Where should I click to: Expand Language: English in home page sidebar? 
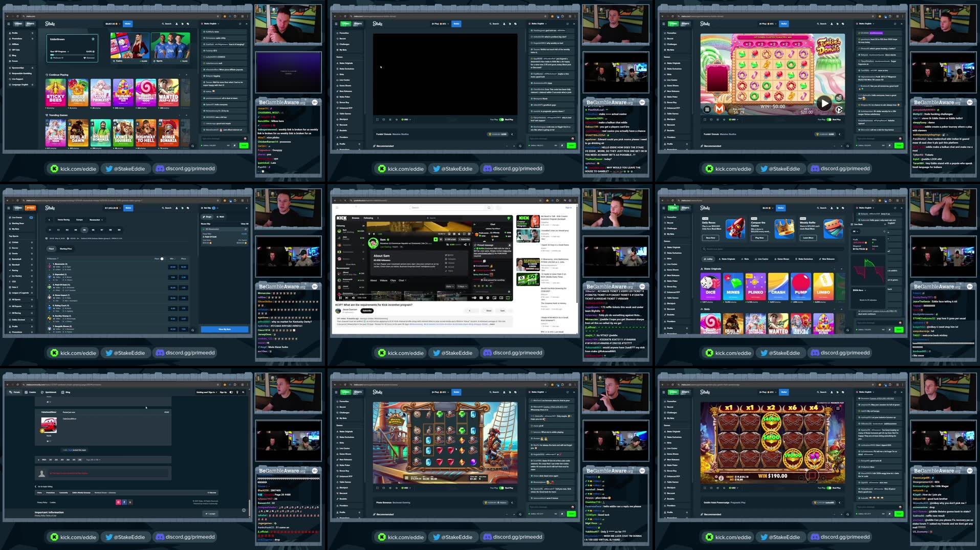point(20,84)
